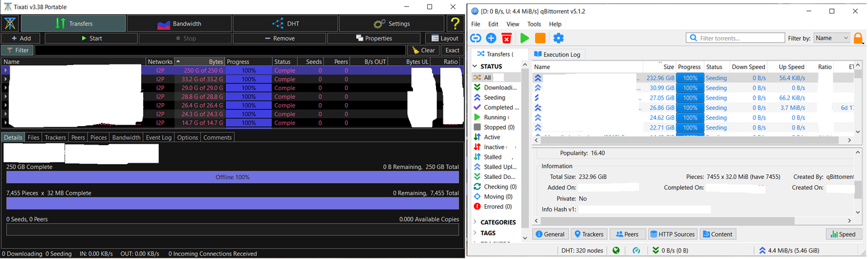Sort Tixati transfers by Bytes column

pyautogui.click(x=199, y=62)
